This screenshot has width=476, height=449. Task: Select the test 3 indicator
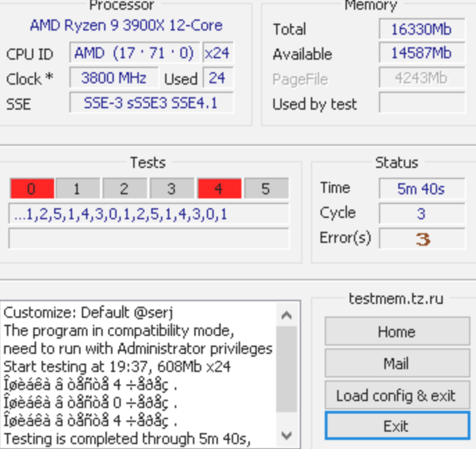coord(172,189)
